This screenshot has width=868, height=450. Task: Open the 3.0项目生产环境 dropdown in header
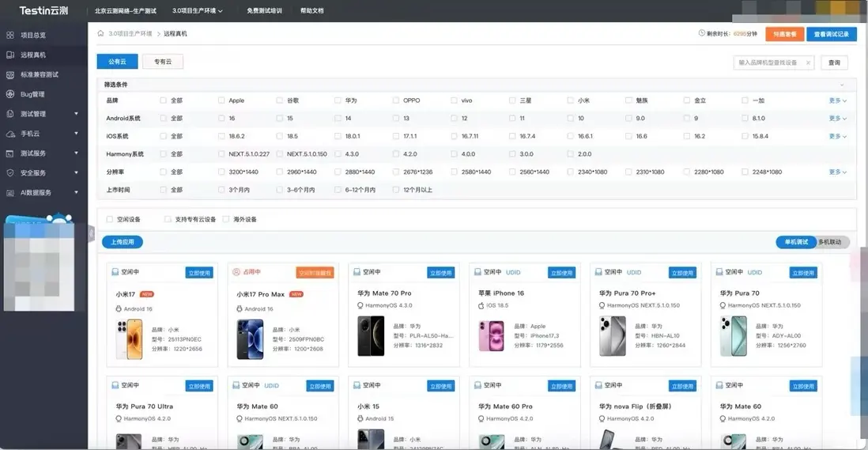click(198, 10)
